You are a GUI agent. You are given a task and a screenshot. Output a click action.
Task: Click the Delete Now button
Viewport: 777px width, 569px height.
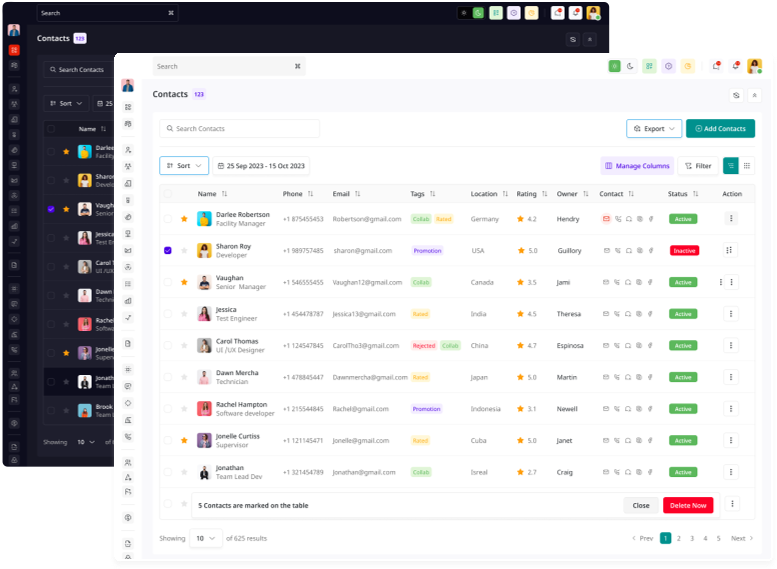(x=688, y=506)
